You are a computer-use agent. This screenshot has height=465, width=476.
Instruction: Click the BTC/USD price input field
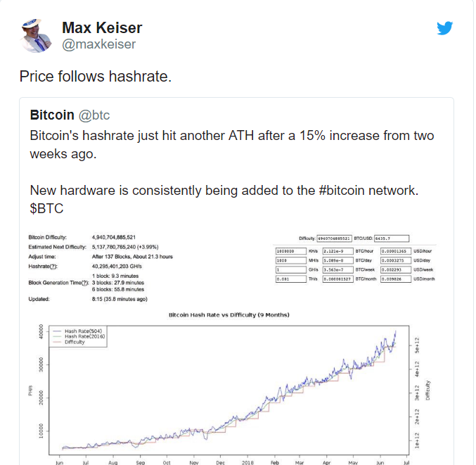click(392, 238)
